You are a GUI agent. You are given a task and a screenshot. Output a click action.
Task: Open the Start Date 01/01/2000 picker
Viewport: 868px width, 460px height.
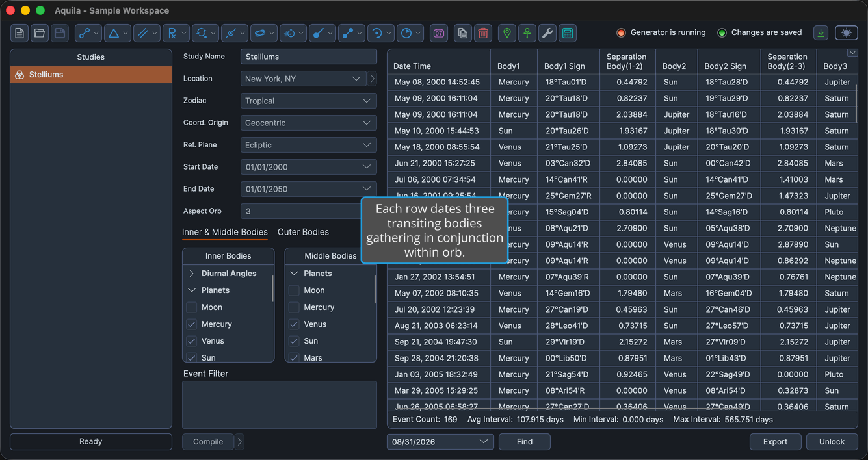pyautogui.click(x=308, y=167)
